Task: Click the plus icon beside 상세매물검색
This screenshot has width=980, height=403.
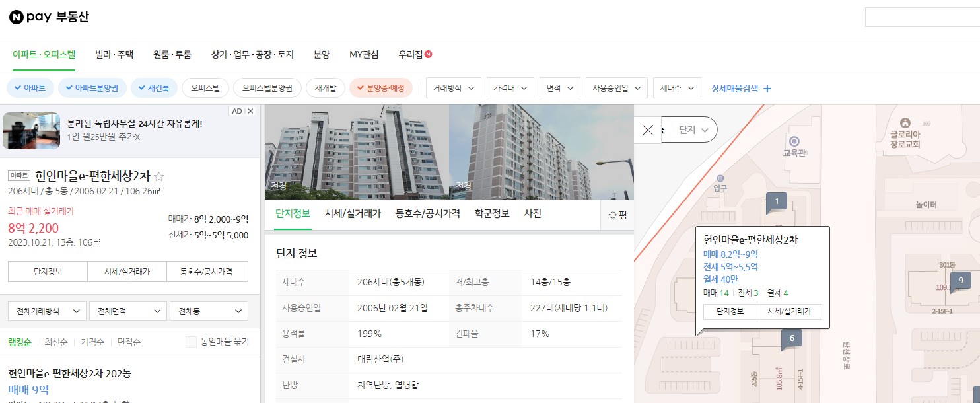Action: tap(767, 88)
